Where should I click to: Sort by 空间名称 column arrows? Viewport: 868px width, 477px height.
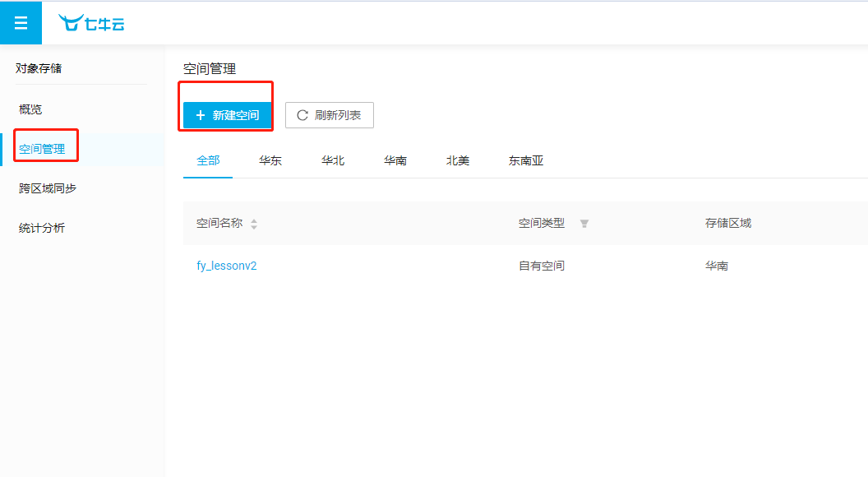(254, 224)
